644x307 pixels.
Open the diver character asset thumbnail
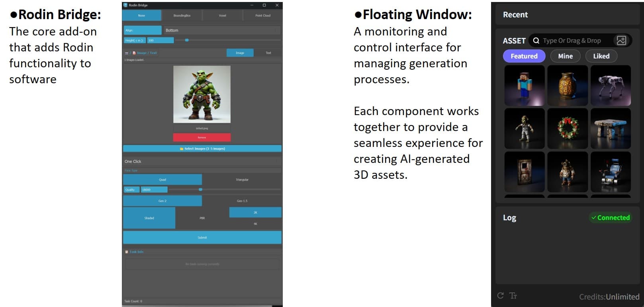pyautogui.click(x=568, y=172)
